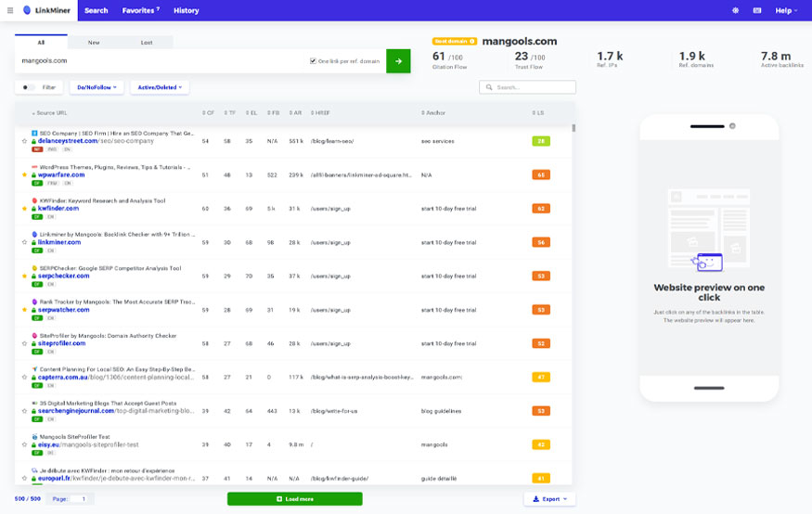812x514 pixels.
Task: Click the table vertical scrollbar handle
Action: click(574, 128)
